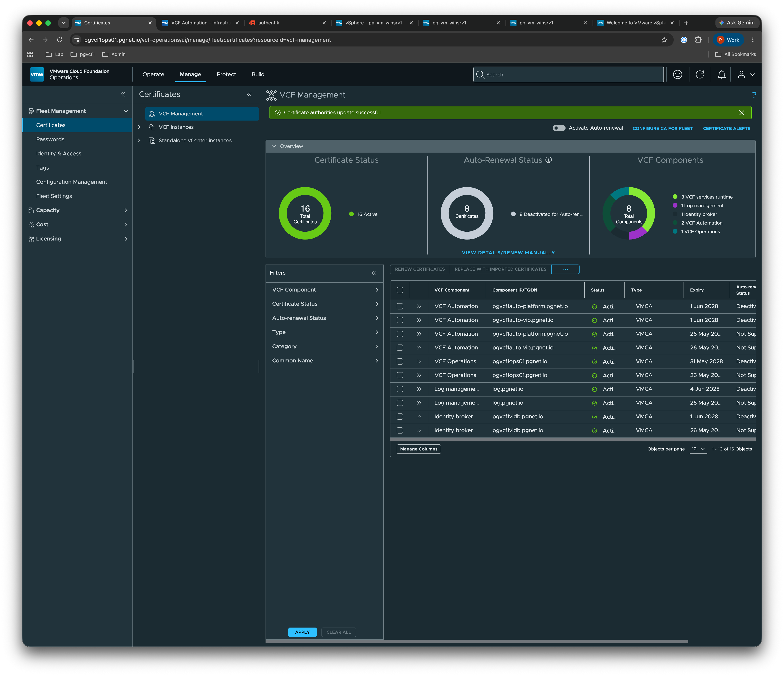Dismiss the certificate authorities success banner
The height and width of the screenshot is (676, 784).
click(742, 113)
